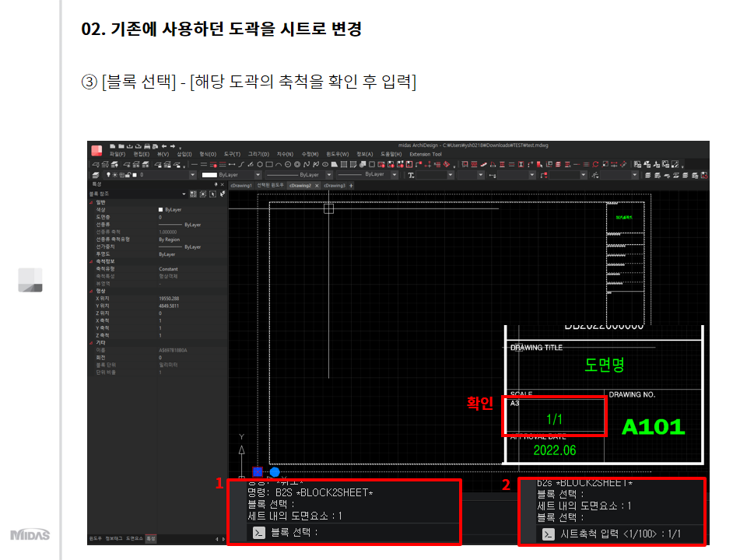Toggle layer on/off light bulb
The height and width of the screenshot is (560, 747).
point(108,175)
